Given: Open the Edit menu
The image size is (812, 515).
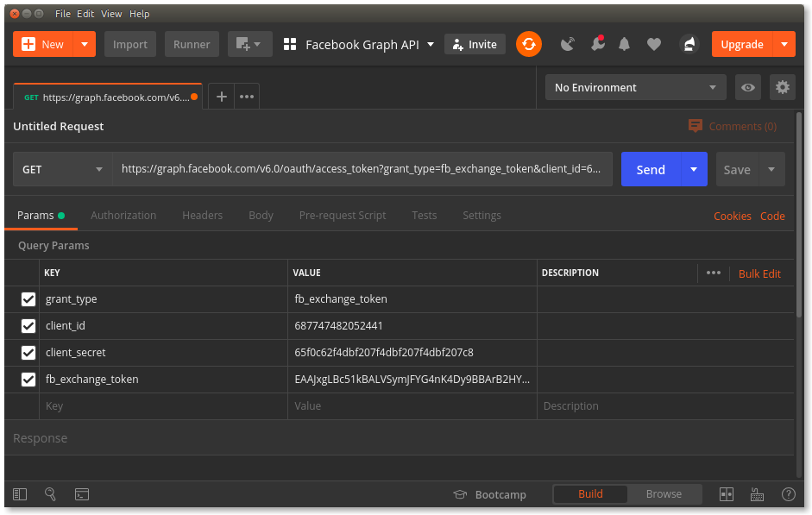Looking at the screenshot, I should tap(85, 14).
